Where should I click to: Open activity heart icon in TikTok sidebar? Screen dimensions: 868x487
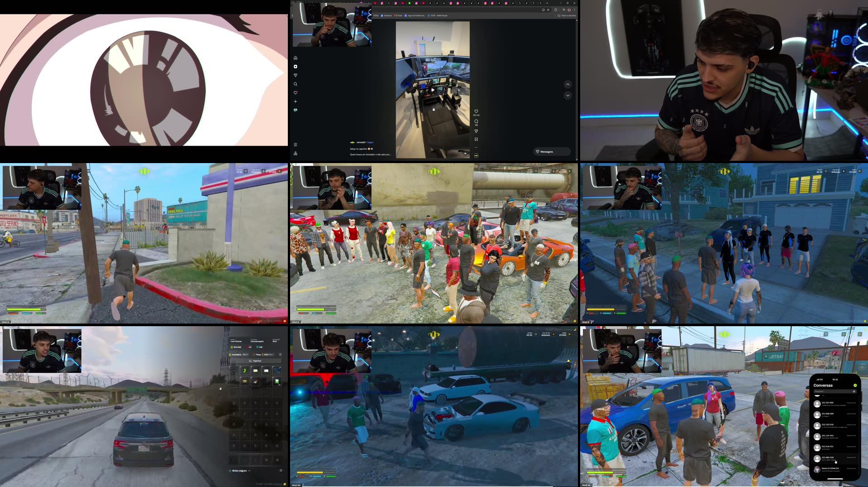296,93
